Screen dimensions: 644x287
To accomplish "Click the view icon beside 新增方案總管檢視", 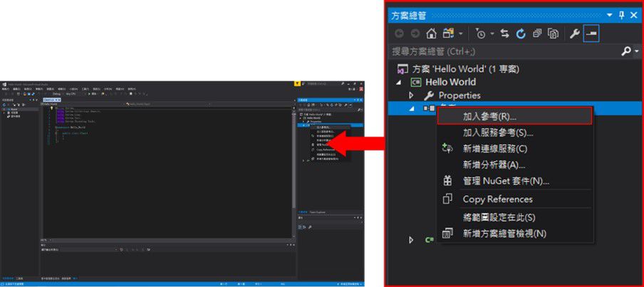I will pos(447,234).
